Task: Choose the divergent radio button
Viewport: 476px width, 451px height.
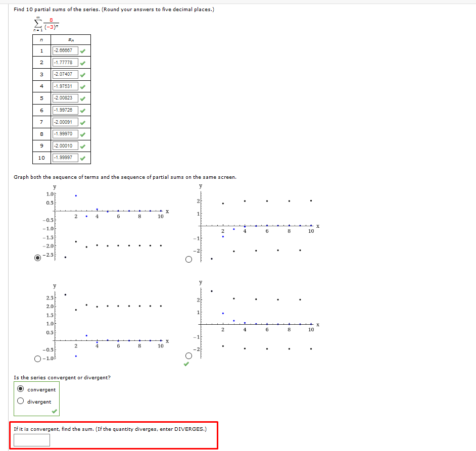Action: click(x=21, y=400)
